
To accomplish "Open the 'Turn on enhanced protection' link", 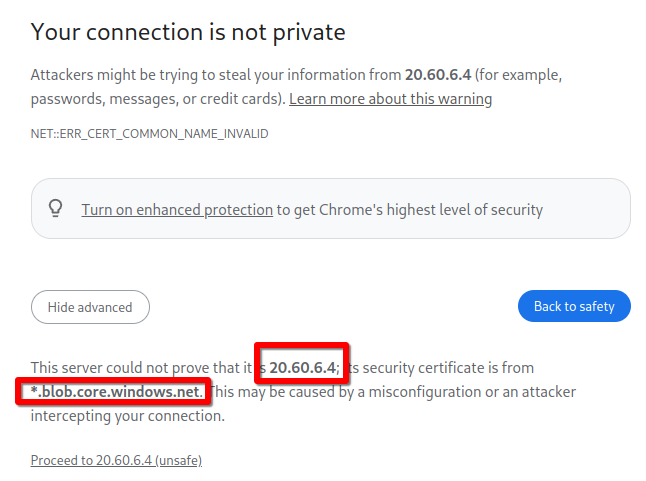I will pyautogui.click(x=177, y=210).
